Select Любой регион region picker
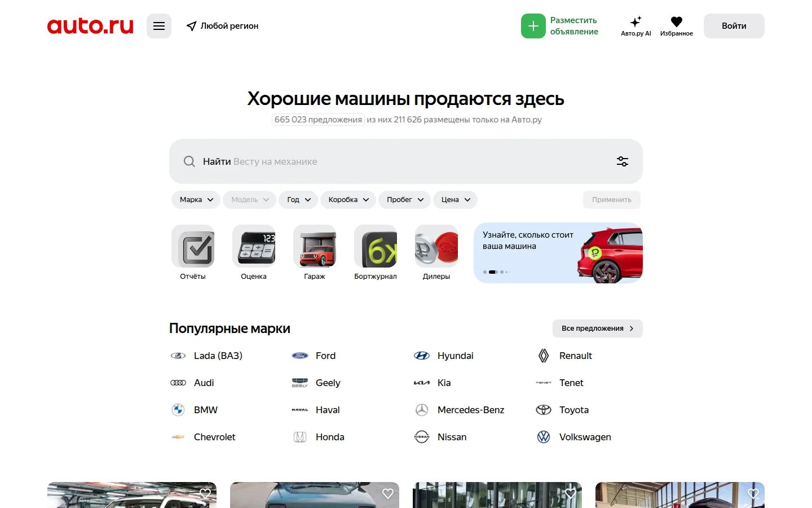This screenshot has width=812, height=508. tap(223, 26)
